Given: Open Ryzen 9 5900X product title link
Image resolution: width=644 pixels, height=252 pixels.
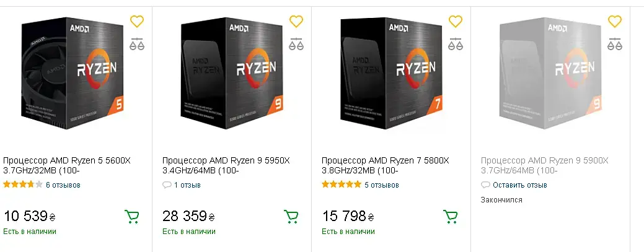Looking at the screenshot, I should [544, 165].
